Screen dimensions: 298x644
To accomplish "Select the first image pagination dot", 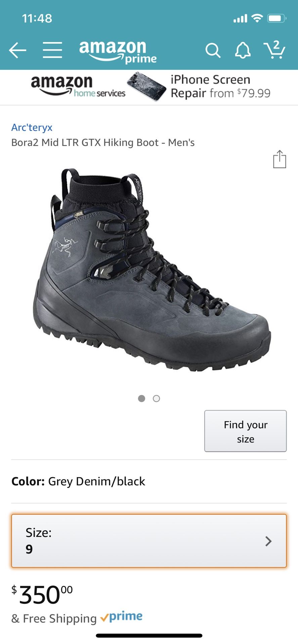I will tap(142, 398).
